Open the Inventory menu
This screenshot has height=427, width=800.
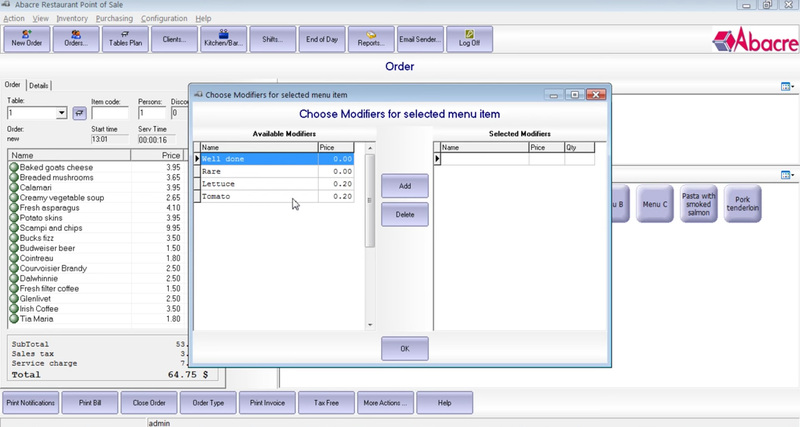(x=72, y=18)
